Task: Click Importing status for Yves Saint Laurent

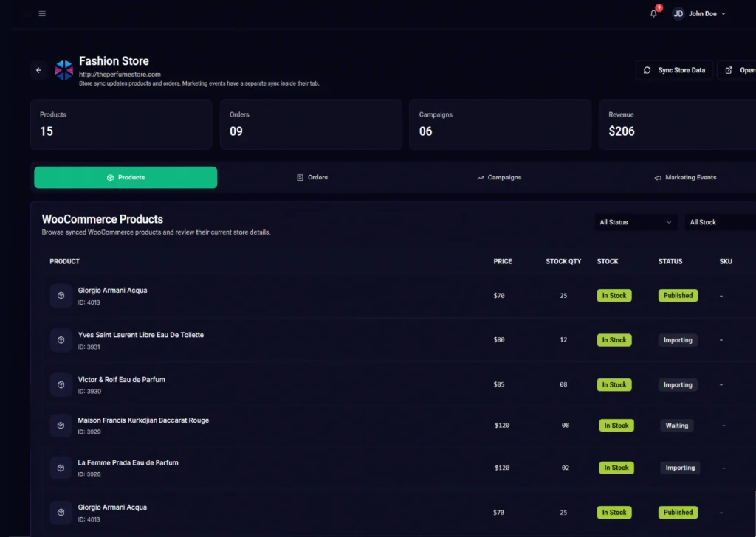Action: click(678, 340)
